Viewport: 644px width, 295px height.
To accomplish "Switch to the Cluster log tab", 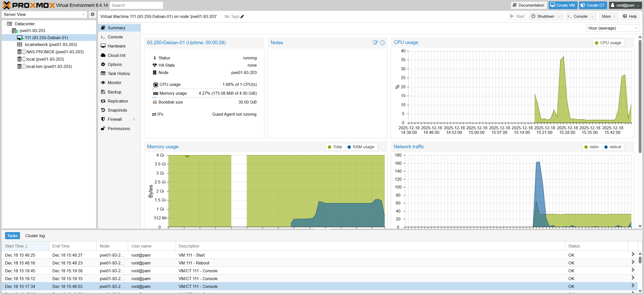I will pyautogui.click(x=35, y=236).
